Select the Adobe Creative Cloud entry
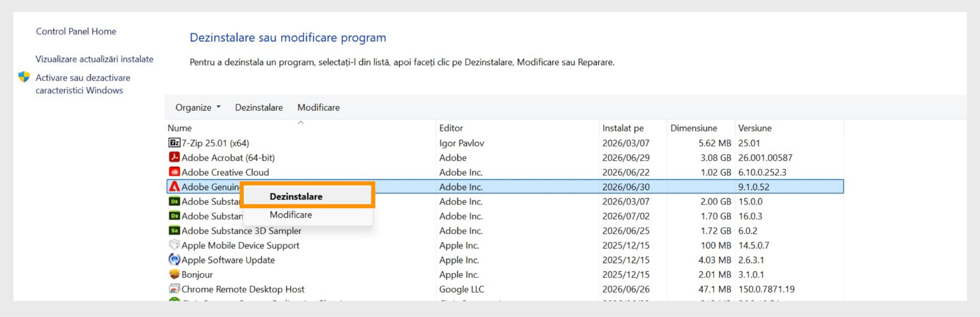The image size is (980, 317). coord(225,173)
